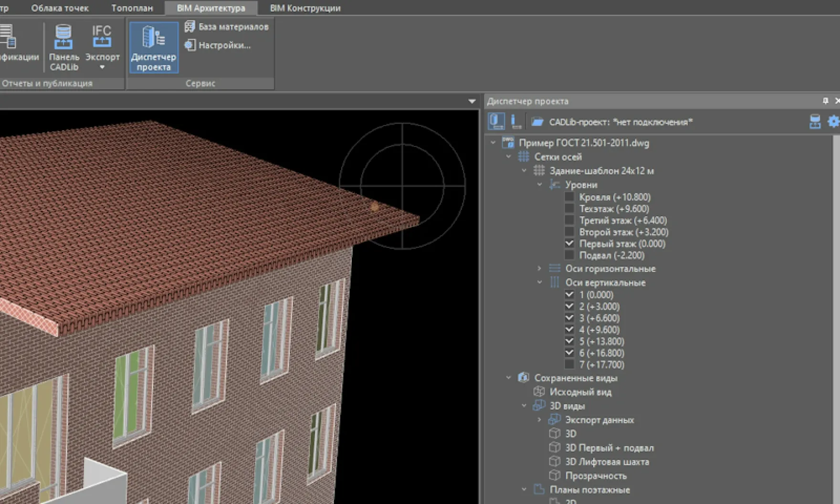
Task: Switch to BIM Конструкции tab
Action: 305,8
